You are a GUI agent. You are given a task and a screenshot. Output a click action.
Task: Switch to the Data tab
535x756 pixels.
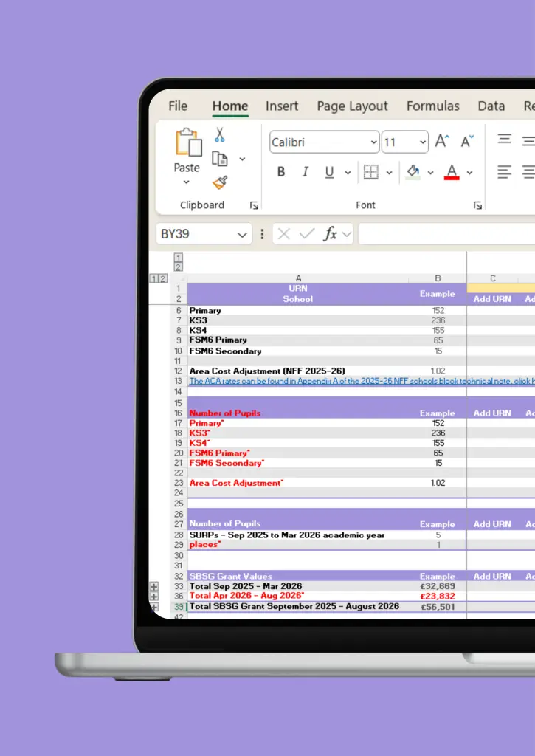point(491,106)
